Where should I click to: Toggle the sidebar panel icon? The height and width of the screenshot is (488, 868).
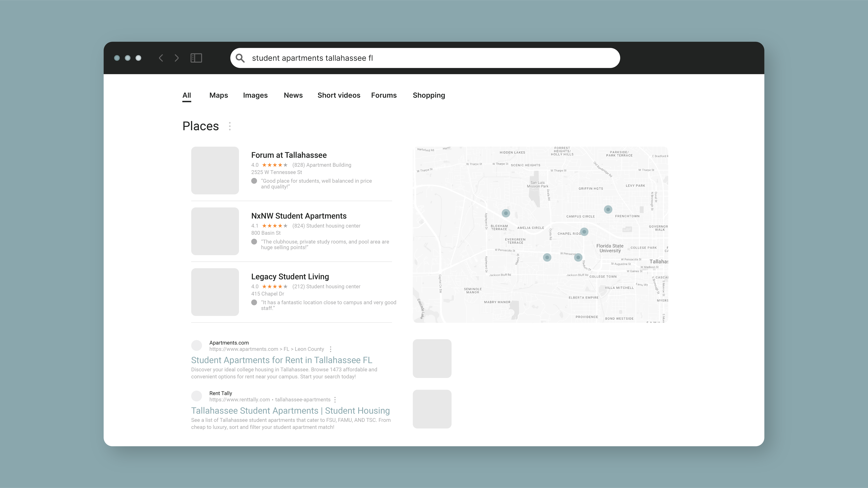pos(196,58)
